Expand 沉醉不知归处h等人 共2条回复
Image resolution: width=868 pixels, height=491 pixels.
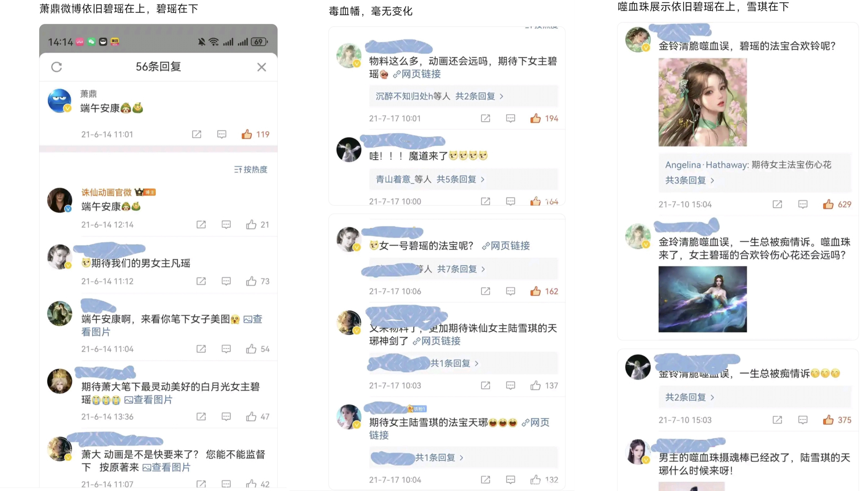point(439,96)
